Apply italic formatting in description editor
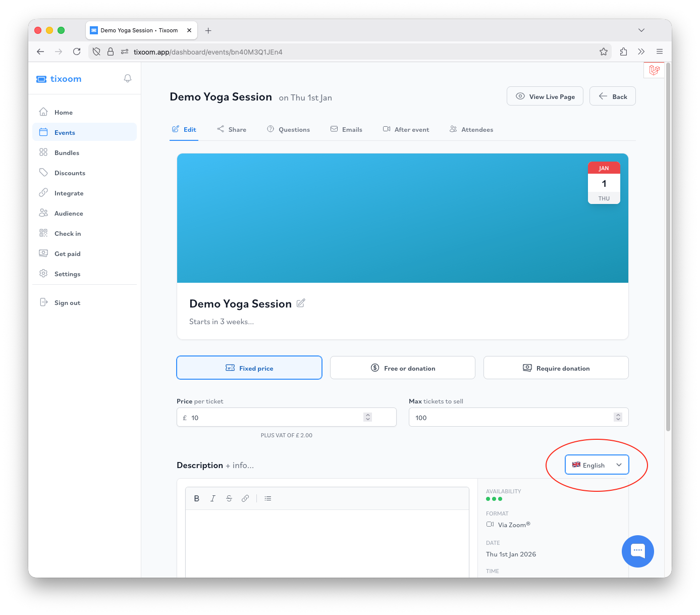The image size is (700, 615). pyautogui.click(x=213, y=498)
